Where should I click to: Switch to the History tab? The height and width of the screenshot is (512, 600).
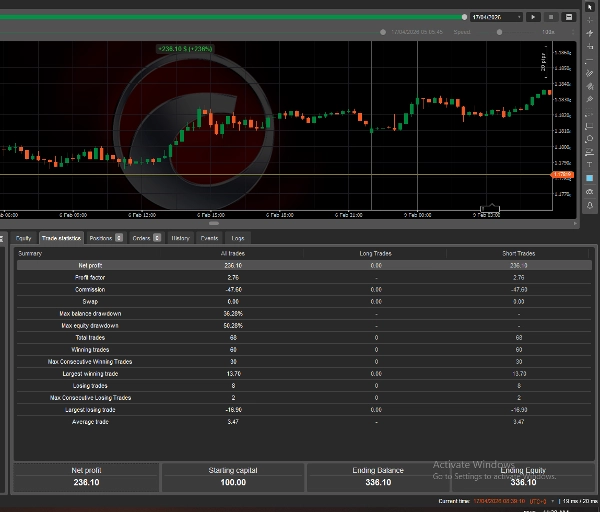[180, 238]
